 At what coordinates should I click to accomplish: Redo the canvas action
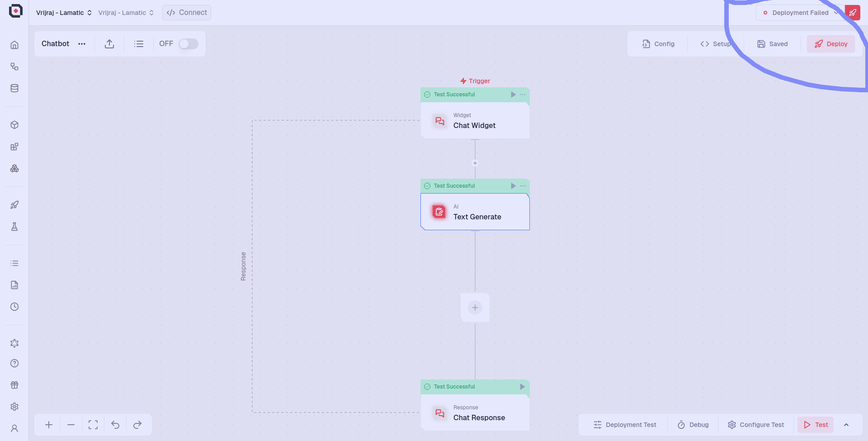pyautogui.click(x=137, y=425)
